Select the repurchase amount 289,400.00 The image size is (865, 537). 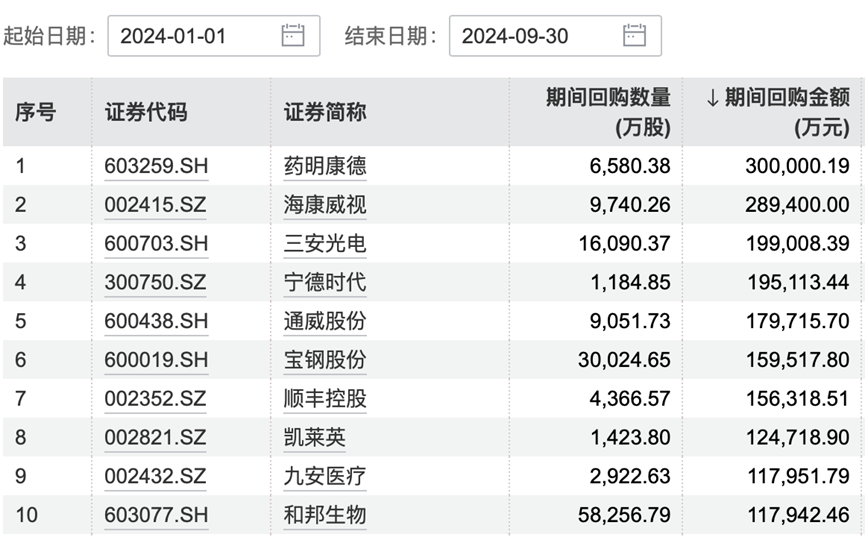point(797,205)
